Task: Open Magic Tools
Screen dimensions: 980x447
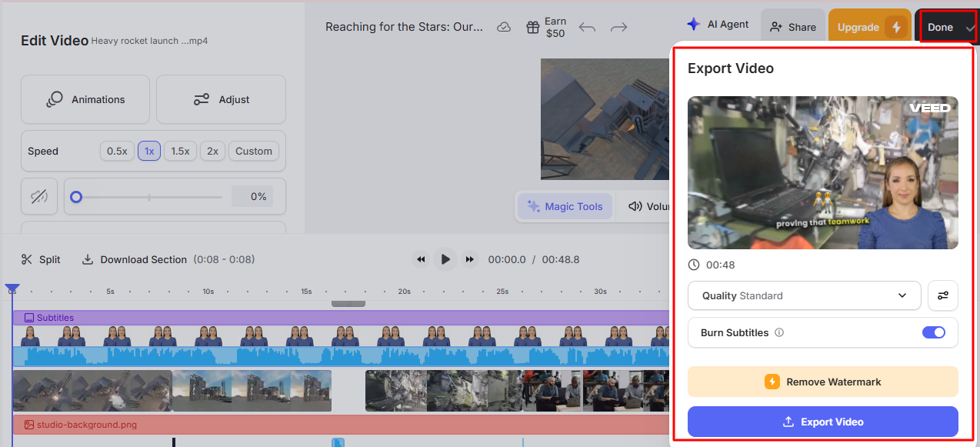Action: pyautogui.click(x=565, y=206)
